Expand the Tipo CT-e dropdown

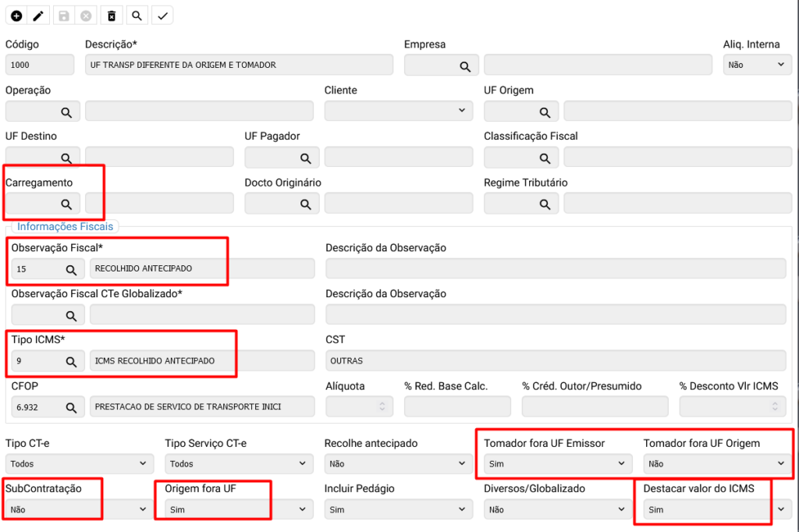(78, 463)
